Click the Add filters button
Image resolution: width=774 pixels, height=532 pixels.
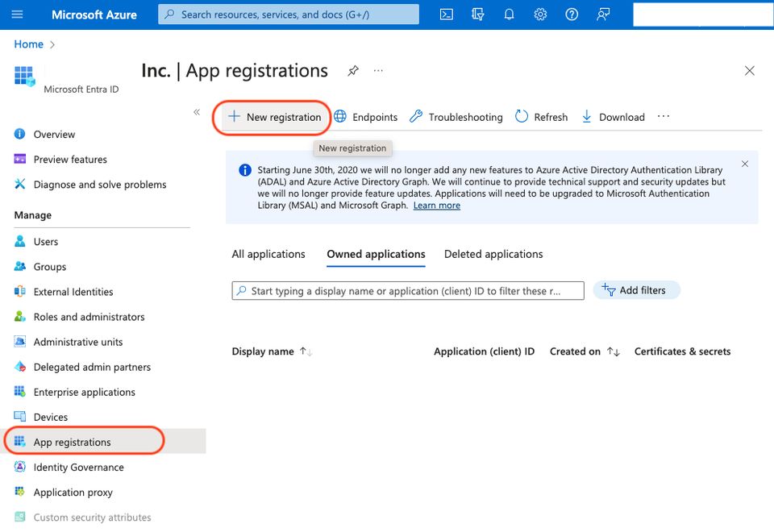636,290
